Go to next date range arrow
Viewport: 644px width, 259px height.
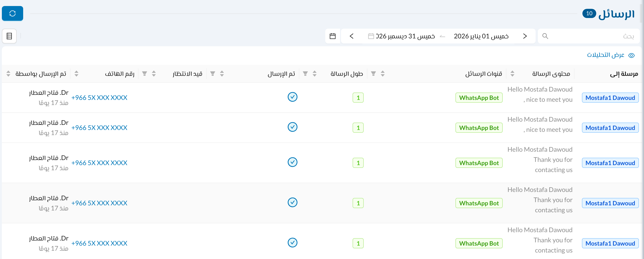[x=351, y=36]
